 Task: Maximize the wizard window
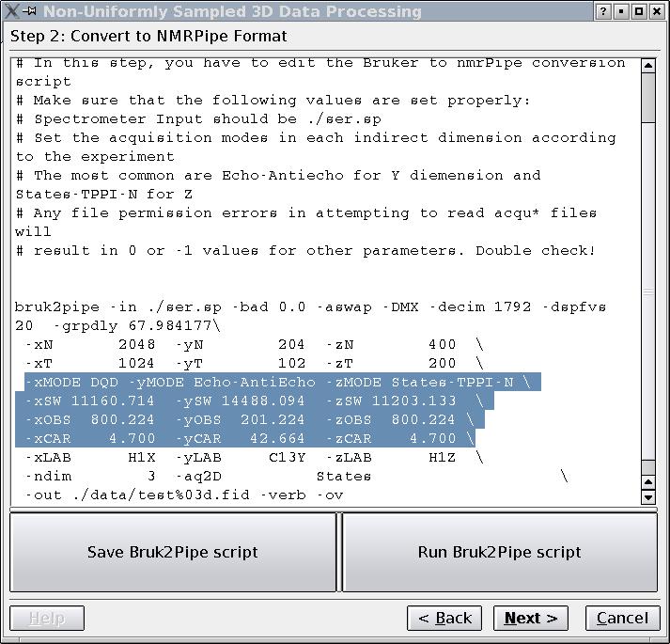[x=639, y=11]
